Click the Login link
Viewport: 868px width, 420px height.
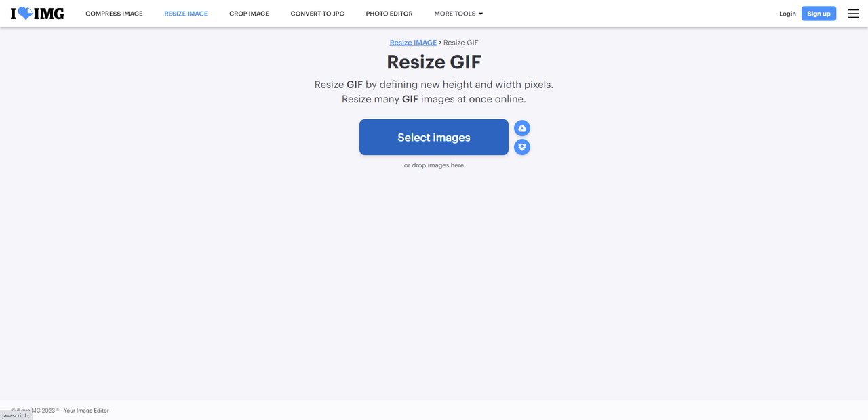(x=787, y=14)
